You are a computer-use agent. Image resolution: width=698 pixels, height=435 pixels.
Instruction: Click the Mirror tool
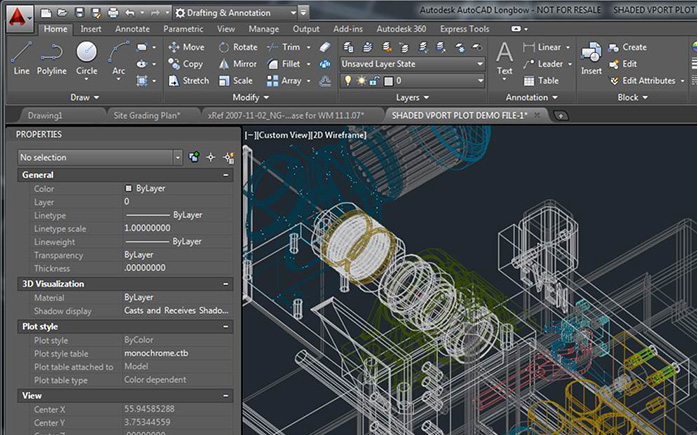[237, 64]
